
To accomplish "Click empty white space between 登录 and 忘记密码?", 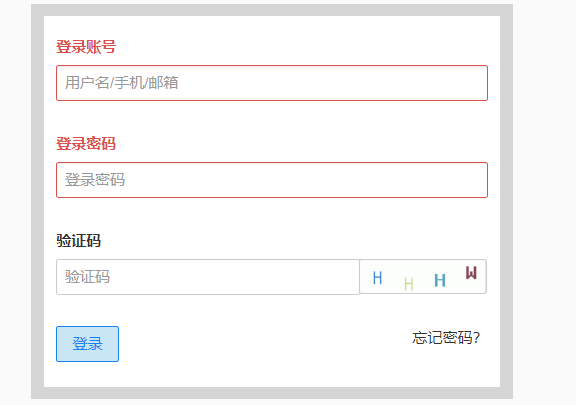I will (264, 342).
